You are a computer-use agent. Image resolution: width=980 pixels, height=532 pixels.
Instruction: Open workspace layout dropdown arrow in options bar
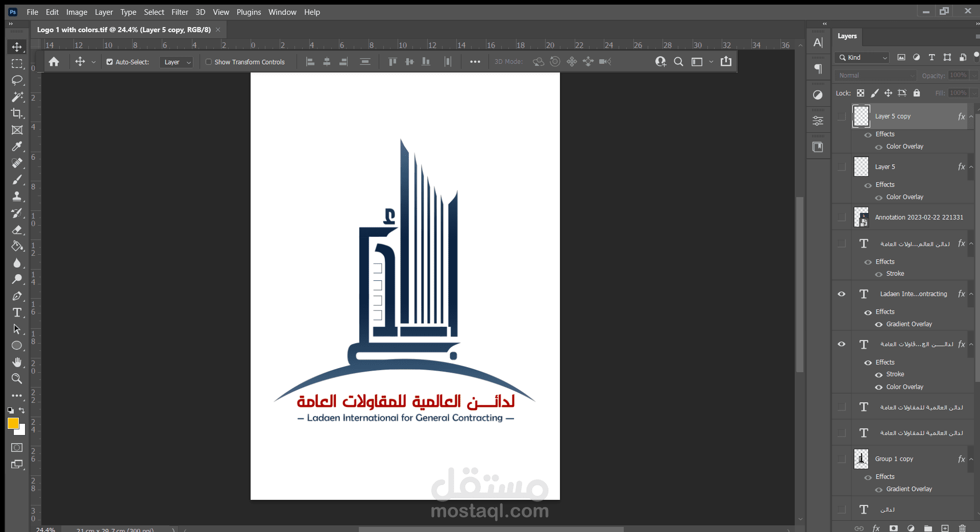click(x=712, y=62)
